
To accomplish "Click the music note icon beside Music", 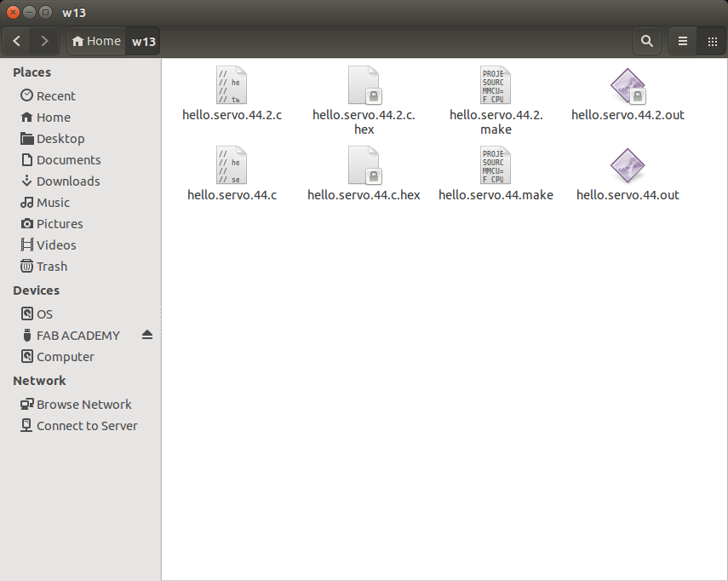I will [x=27, y=203].
